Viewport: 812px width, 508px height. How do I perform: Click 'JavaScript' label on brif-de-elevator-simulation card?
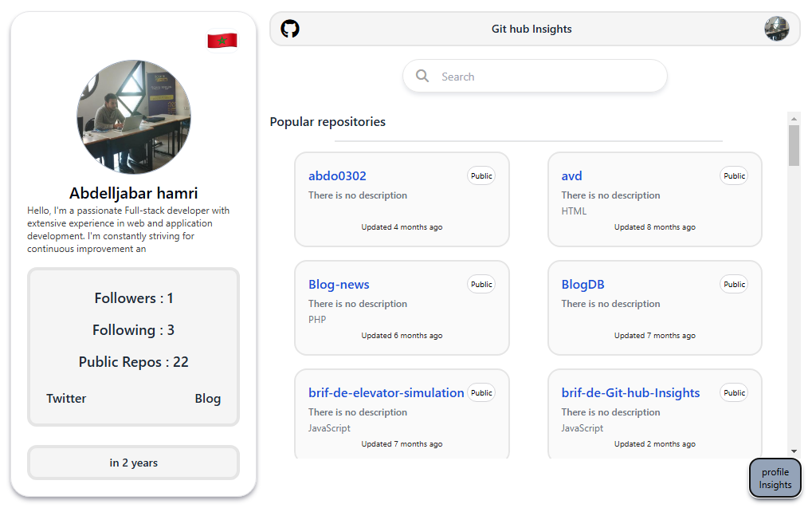point(329,428)
